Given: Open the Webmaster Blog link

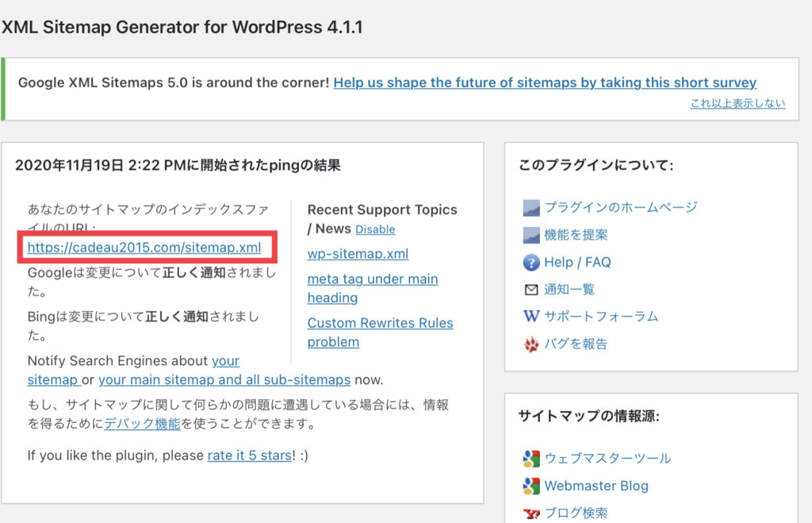Looking at the screenshot, I should pyautogui.click(x=596, y=486).
